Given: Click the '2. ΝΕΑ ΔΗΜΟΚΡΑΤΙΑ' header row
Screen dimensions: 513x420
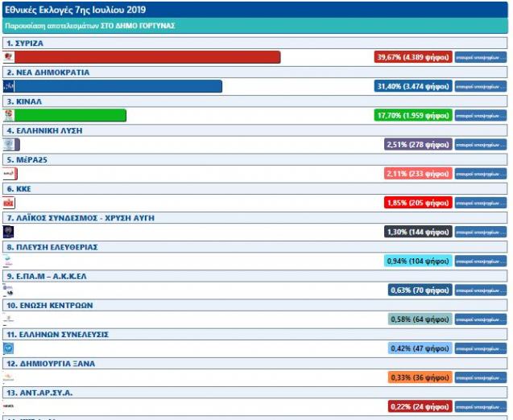Looking at the screenshot, I should (x=254, y=72).
